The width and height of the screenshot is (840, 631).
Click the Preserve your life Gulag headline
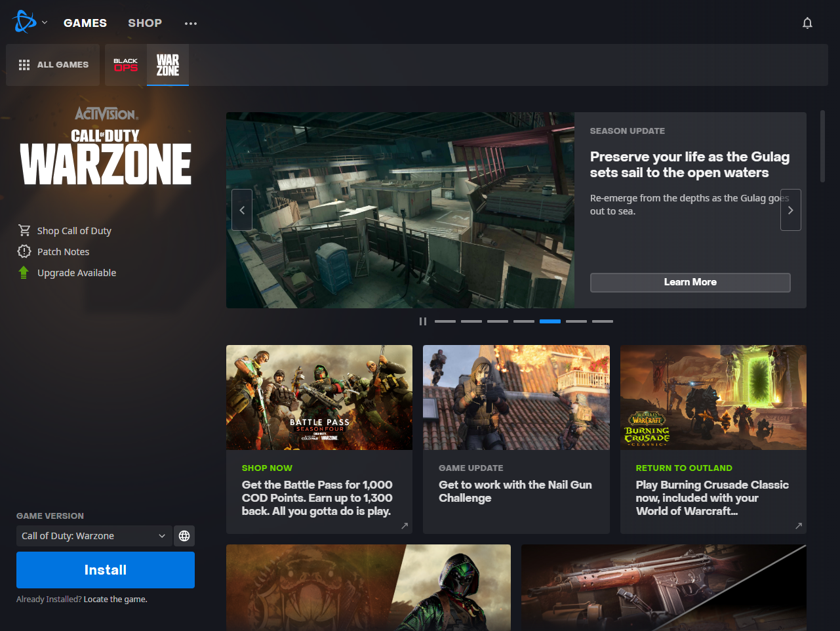[x=690, y=165]
